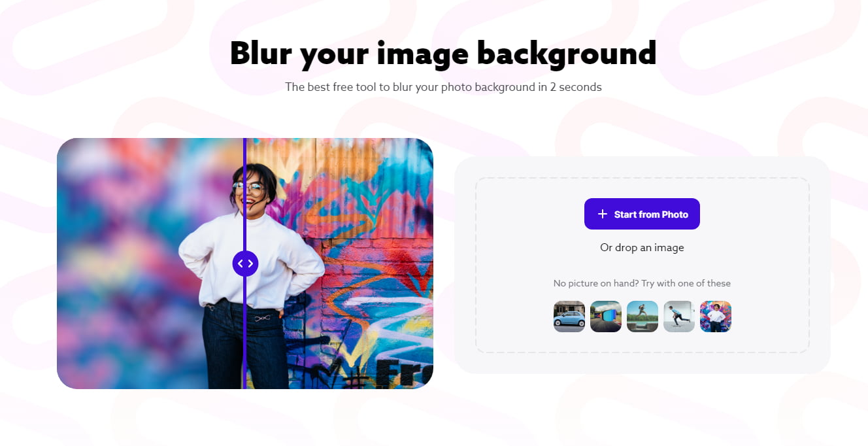Click the vertical purple comparison divider line
The image size is (868, 446).
coord(245,196)
